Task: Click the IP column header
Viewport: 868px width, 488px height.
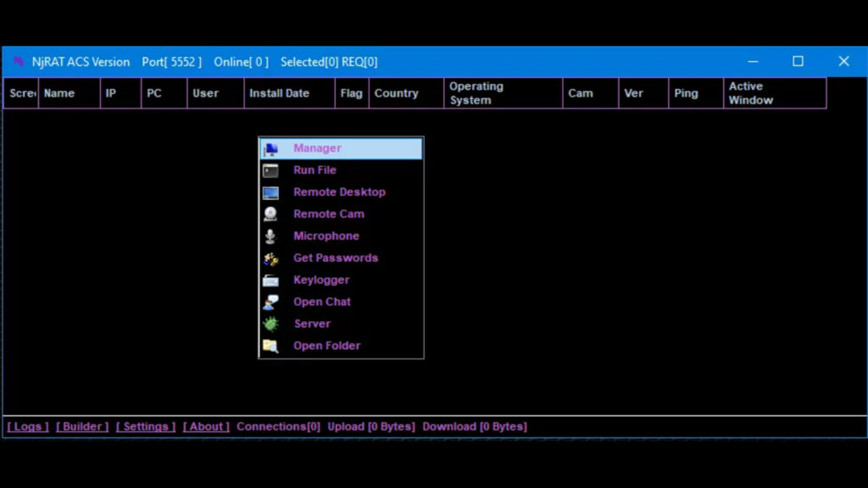Action: point(120,93)
